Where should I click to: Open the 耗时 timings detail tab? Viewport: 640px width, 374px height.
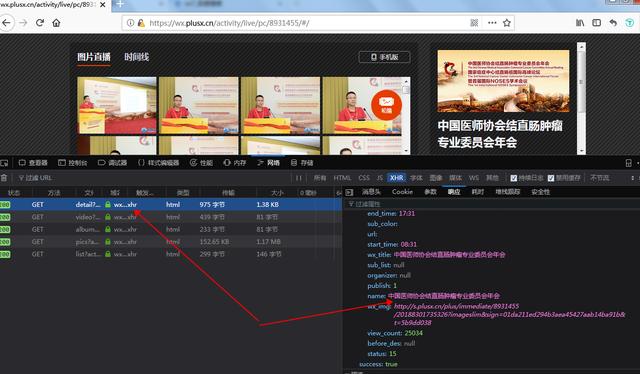pyautogui.click(x=478, y=192)
